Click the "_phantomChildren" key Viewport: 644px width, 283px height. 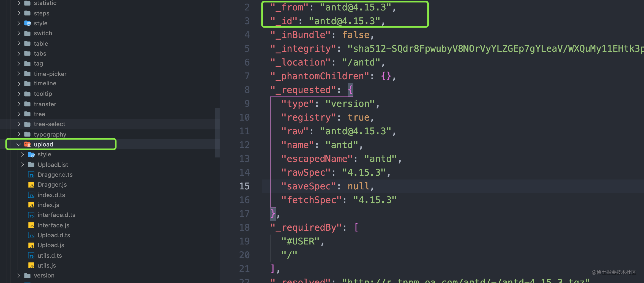point(320,76)
